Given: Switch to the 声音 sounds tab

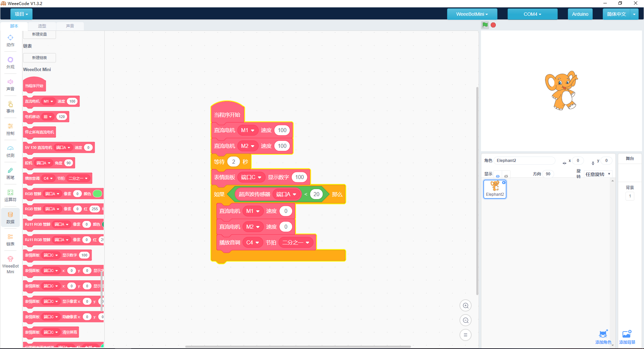Looking at the screenshot, I should pyautogui.click(x=70, y=26).
